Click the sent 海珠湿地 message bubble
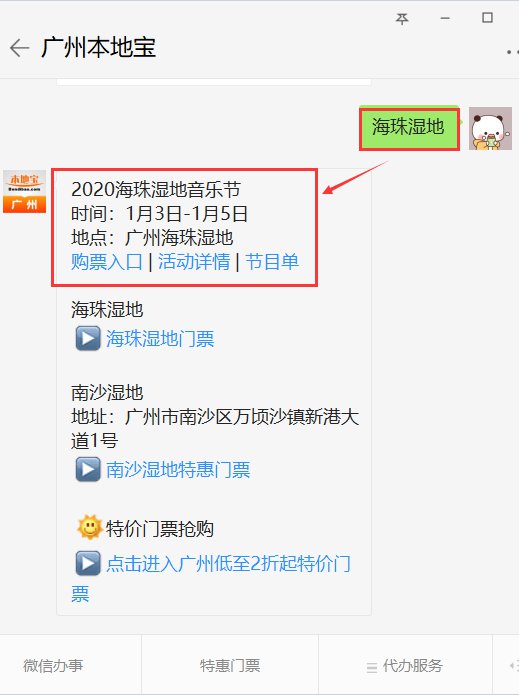The image size is (519, 695). [x=409, y=128]
